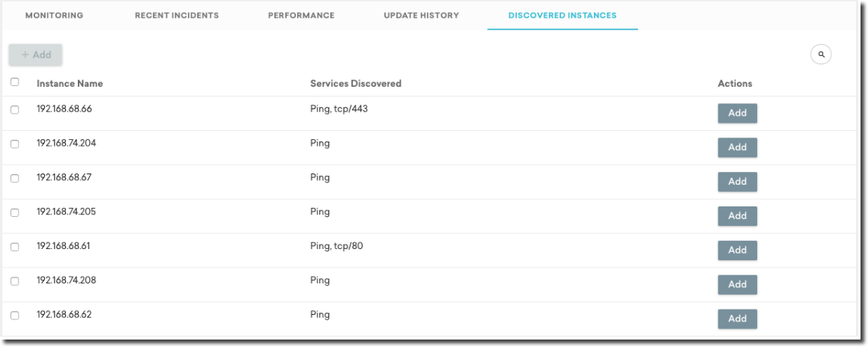Select the Discovered Instances tab

click(x=562, y=16)
